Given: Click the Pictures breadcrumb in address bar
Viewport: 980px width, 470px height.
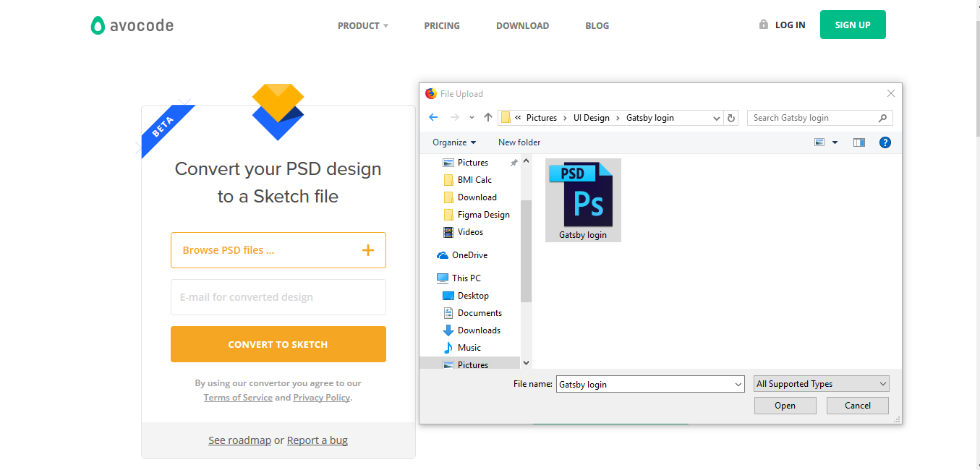Looking at the screenshot, I should (542, 118).
